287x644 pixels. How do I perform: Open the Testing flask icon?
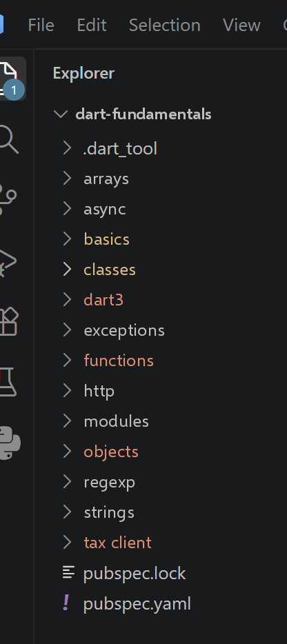8,383
